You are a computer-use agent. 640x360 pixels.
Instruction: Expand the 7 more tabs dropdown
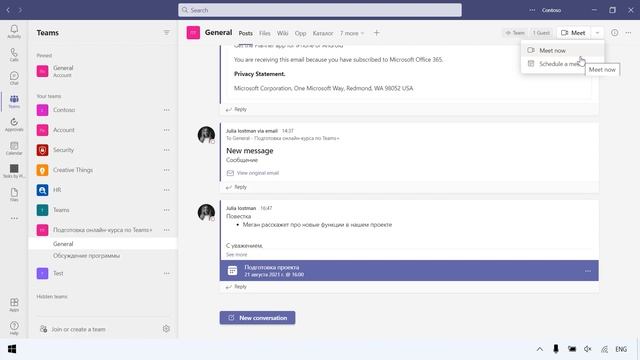[352, 33]
